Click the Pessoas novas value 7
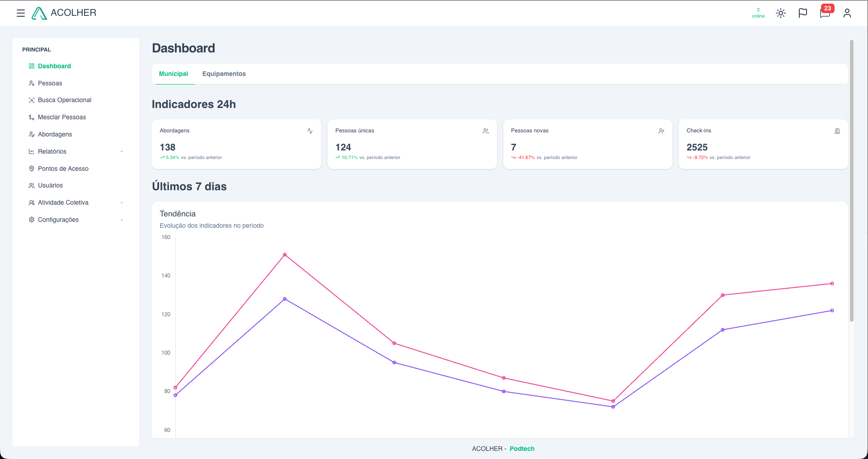868x459 pixels. (x=514, y=147)
